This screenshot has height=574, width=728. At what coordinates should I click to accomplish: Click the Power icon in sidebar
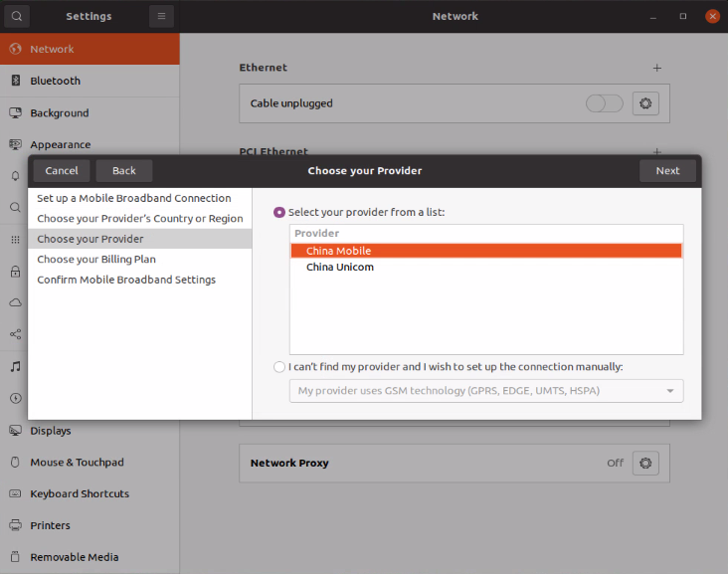15,398
